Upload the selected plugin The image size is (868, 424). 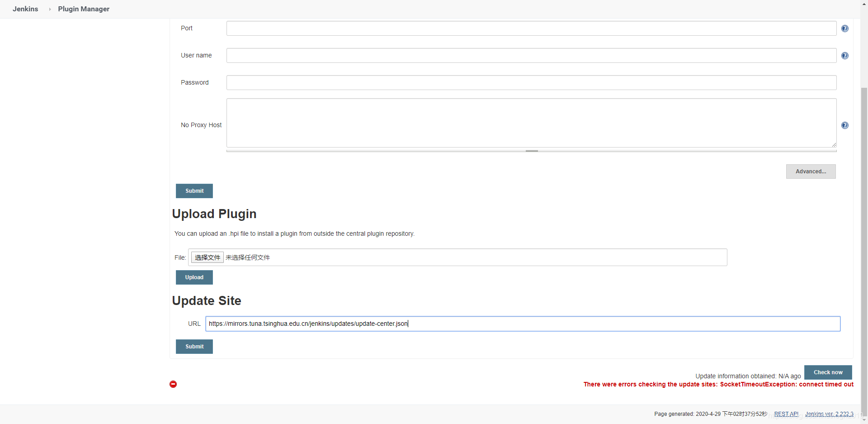194,277
